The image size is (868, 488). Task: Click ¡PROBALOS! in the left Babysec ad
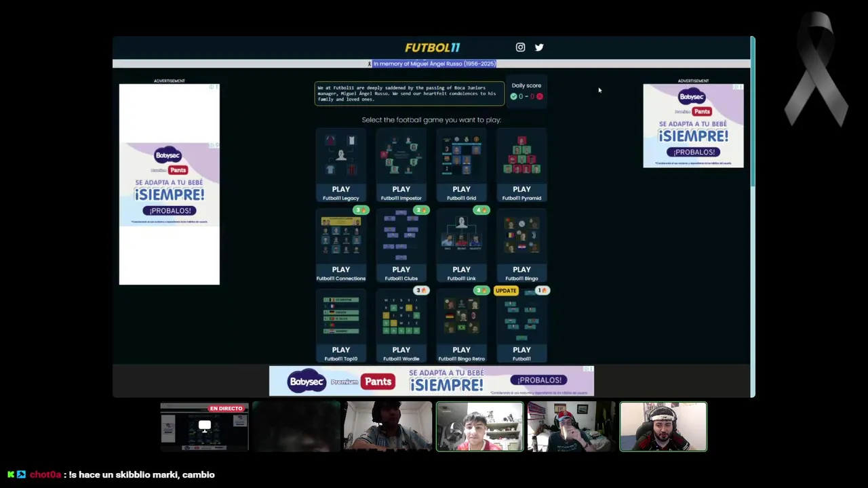170,211
